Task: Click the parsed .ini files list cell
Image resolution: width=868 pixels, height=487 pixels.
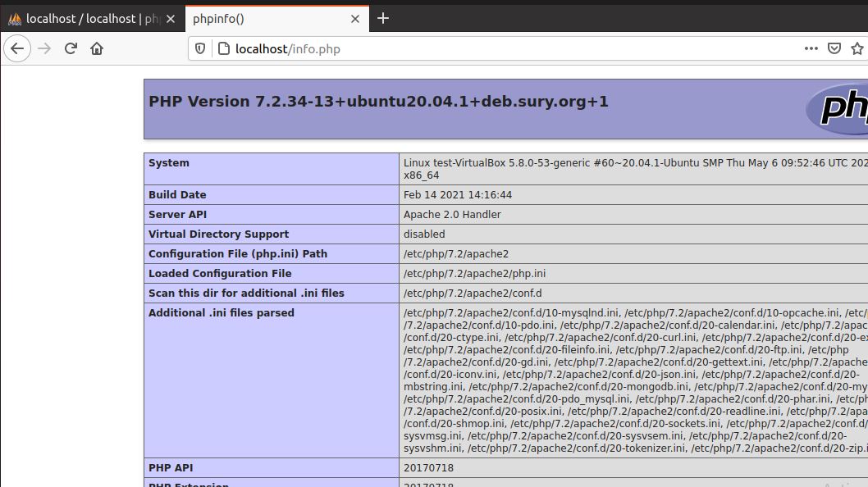Action: click(633, 380)
